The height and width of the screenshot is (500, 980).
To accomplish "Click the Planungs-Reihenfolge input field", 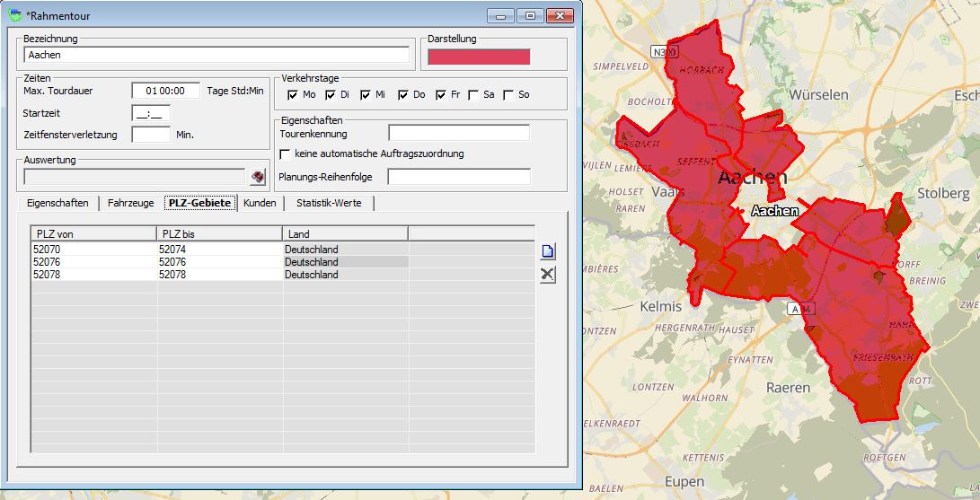I will click(458, 177).
